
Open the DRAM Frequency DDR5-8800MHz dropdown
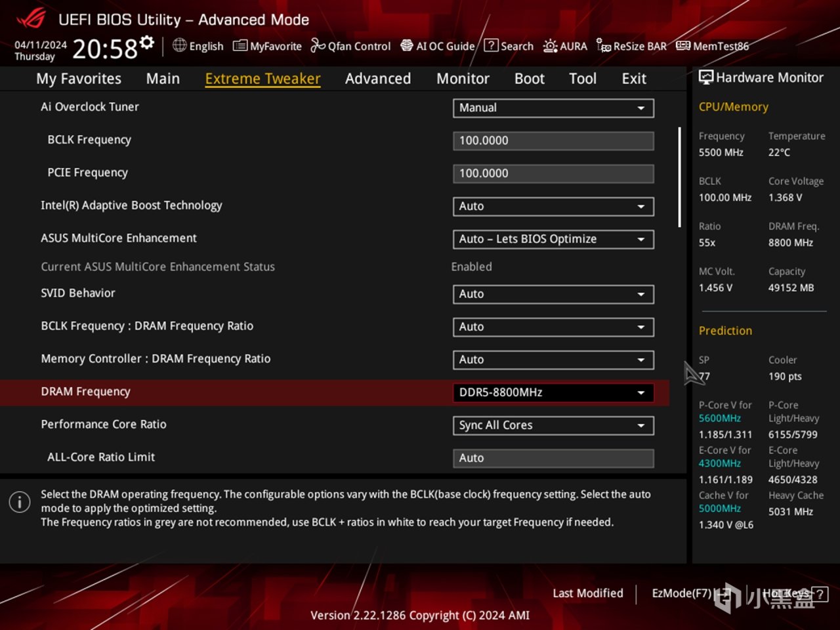pos(553,392)
